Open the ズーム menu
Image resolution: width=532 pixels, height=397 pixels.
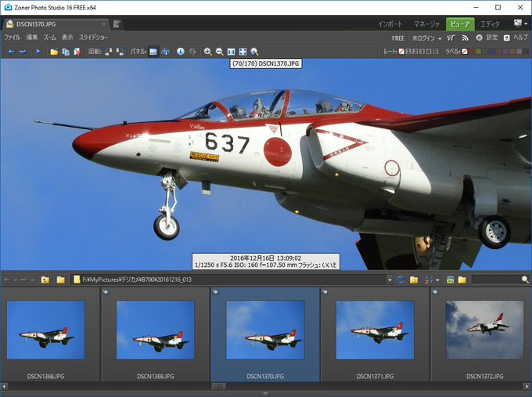coord(49,38)
